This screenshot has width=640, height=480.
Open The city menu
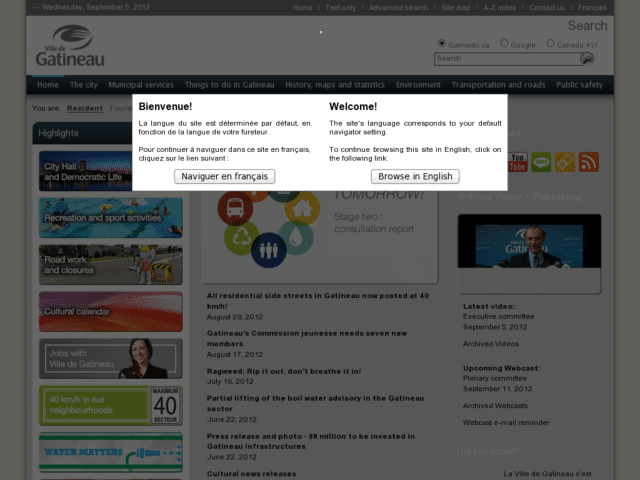coord(84,85)
